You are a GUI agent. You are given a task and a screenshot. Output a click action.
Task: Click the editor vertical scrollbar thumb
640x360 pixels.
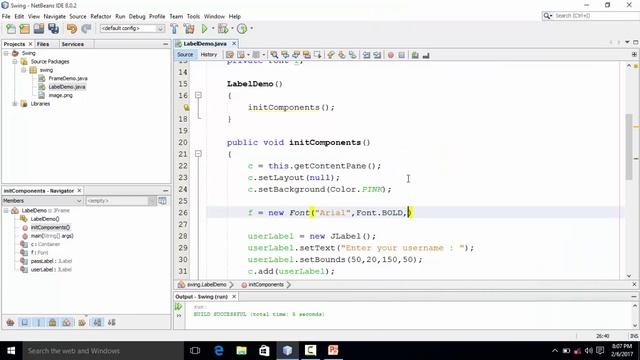(629, 147)
